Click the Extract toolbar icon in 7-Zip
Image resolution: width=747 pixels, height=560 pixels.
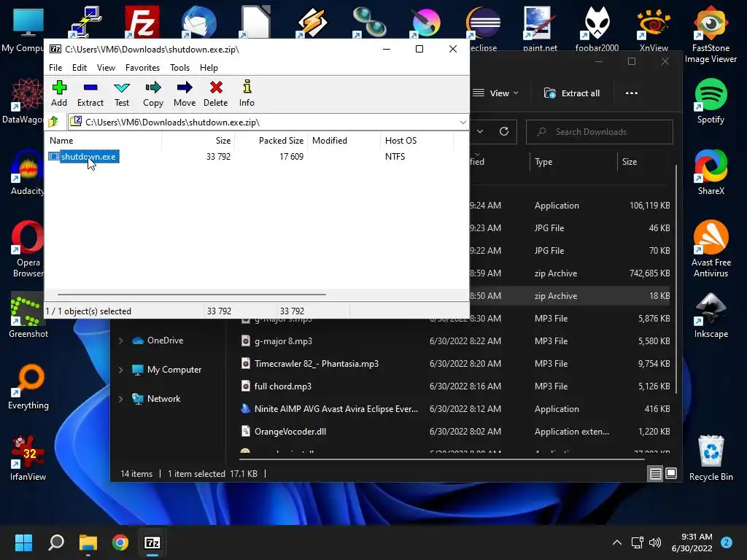click(x=90, y=93)
